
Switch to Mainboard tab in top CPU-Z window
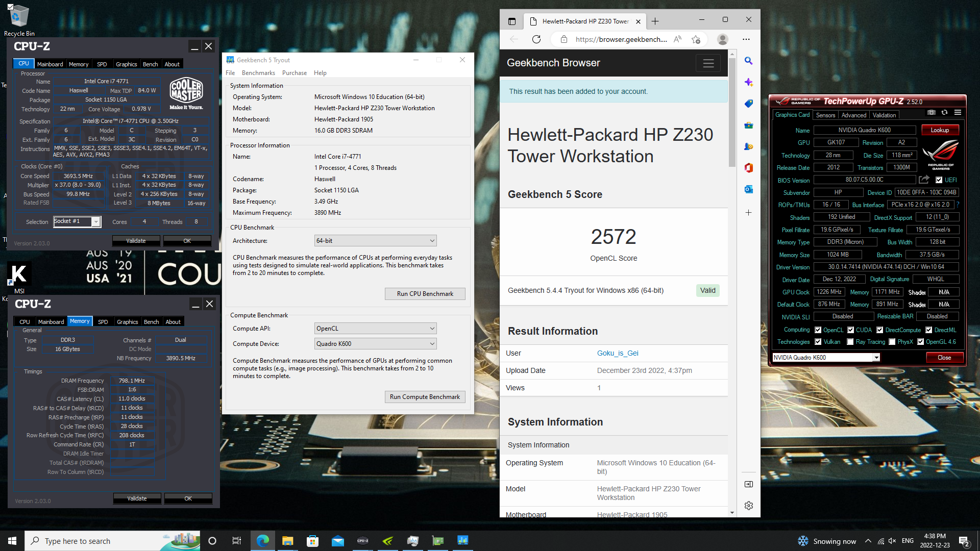pos(50,64)
